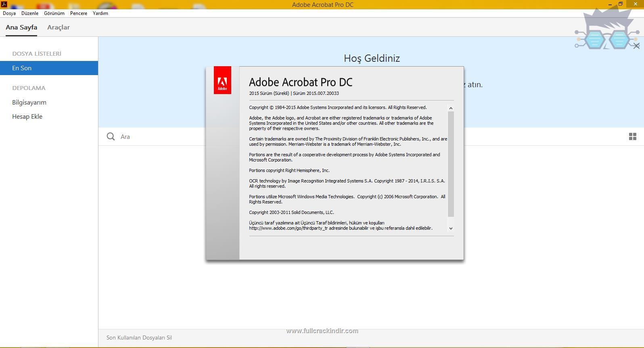
Task: Select En Son file list
Action: (49, 68)
